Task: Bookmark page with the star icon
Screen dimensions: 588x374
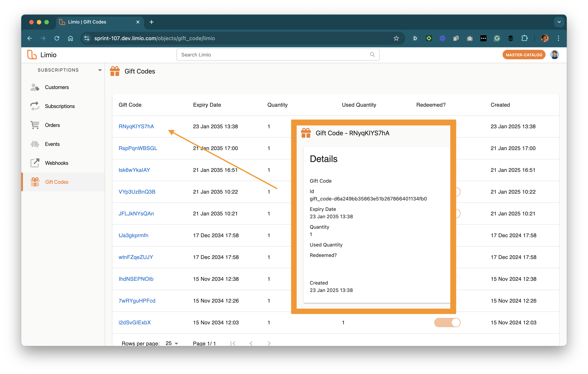Action: click(396, 38)
